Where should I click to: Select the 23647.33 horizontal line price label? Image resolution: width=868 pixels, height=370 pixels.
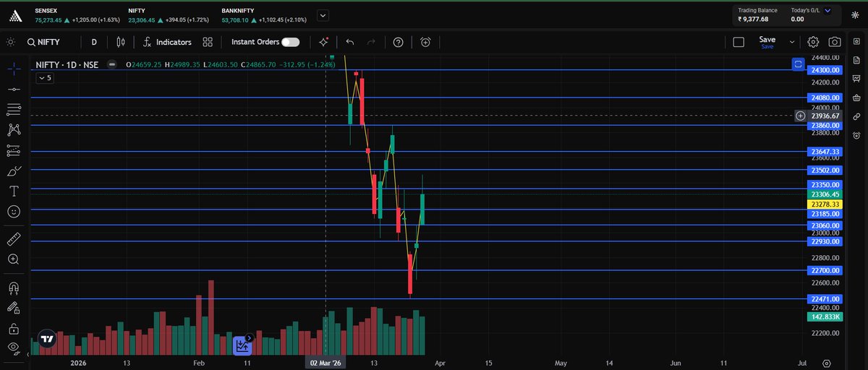tap(825, 152)
